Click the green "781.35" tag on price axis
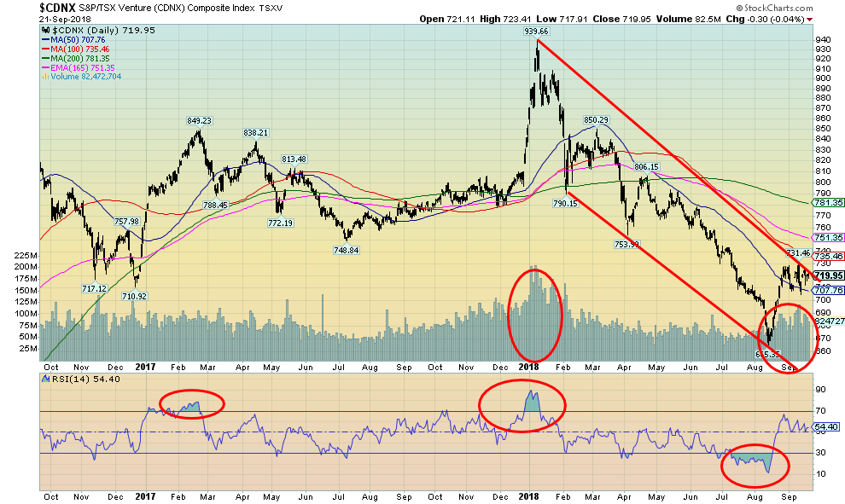The height and width of the screenshot is (504, 845). (830, 202)
